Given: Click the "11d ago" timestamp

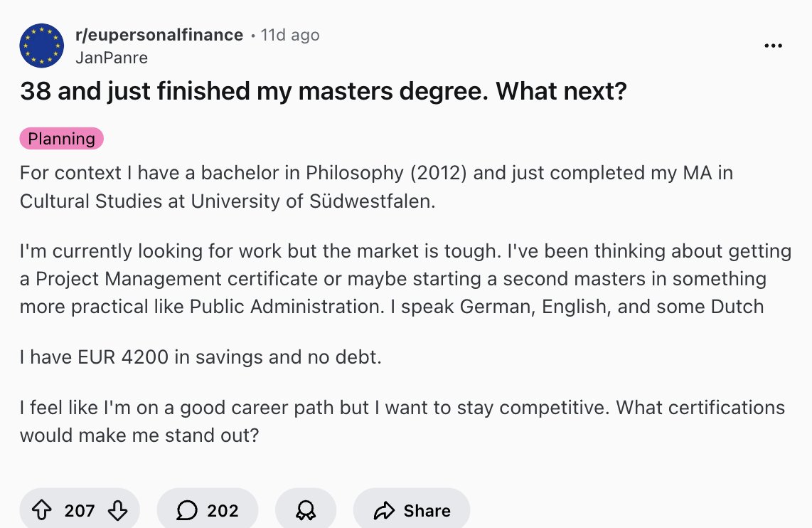Looking at the screenshot, I should [x=290, y=35].
